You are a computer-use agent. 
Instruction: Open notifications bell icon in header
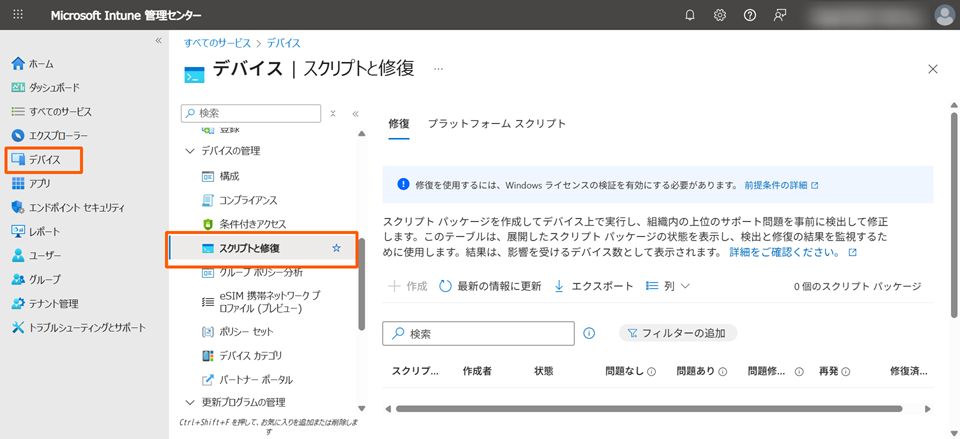(690, 16)
